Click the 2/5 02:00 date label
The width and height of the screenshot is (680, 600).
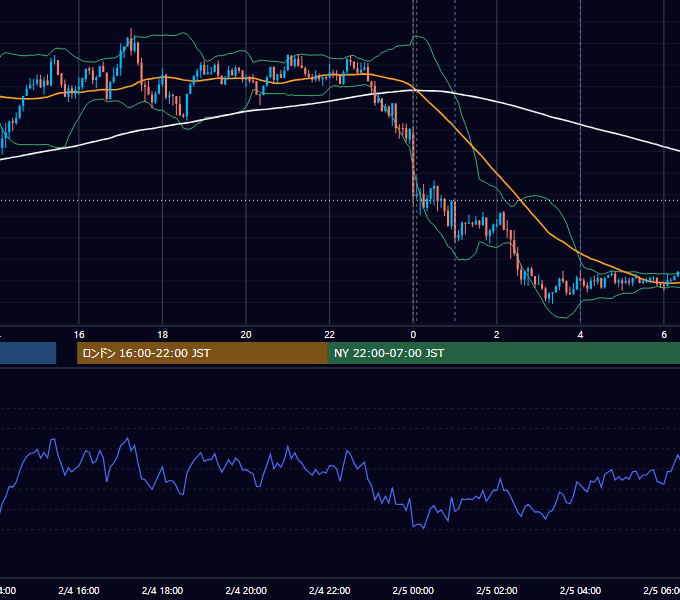(x=497, y=590)
